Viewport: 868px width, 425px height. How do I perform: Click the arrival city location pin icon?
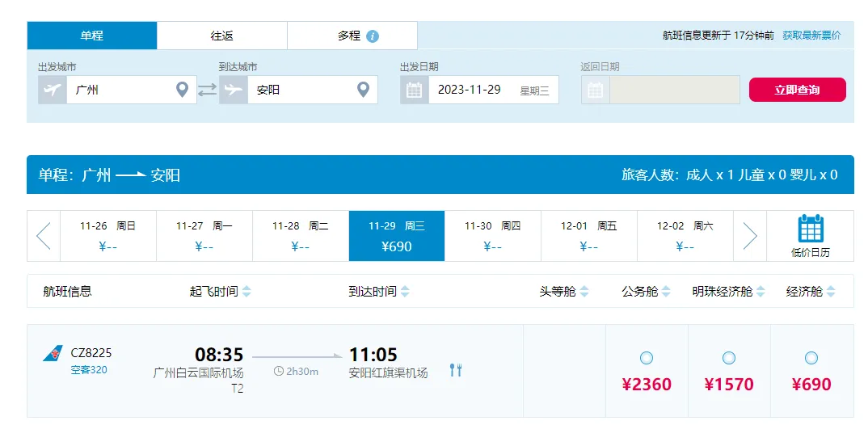[x=364, y=90]
